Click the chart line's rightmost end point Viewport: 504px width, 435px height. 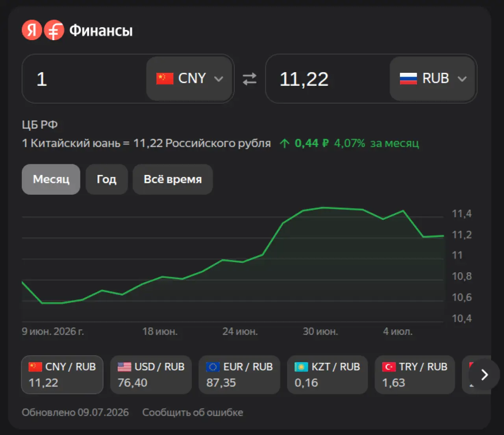(443, 236)
